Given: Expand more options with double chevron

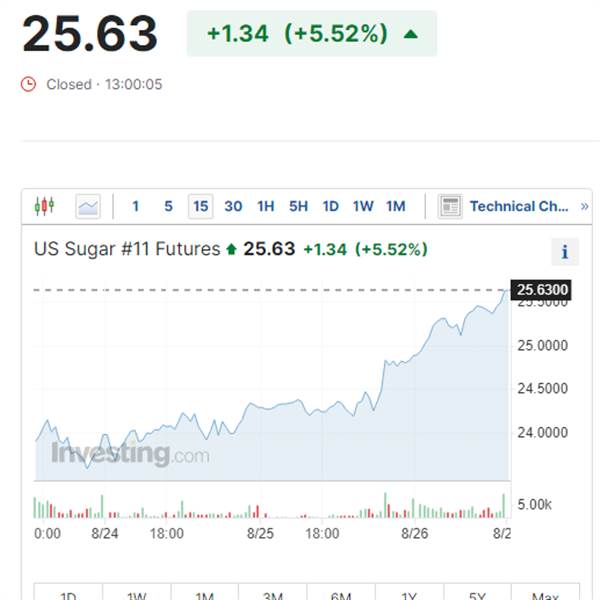Looking at the screenshot, I should 584,207.
